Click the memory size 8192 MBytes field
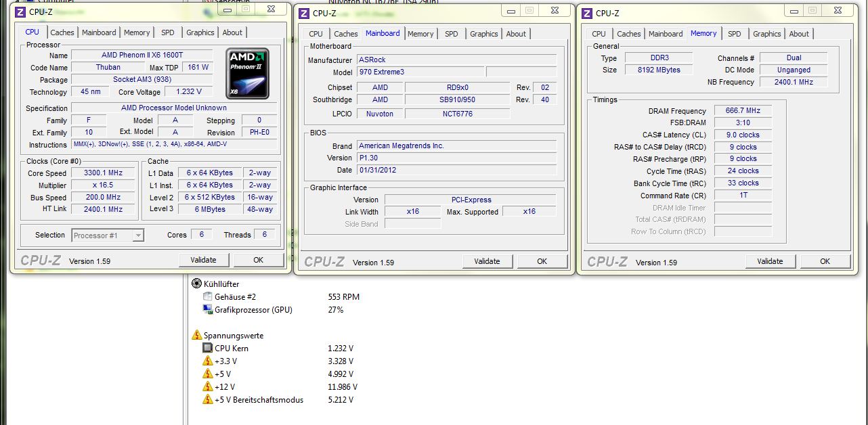Screen dimensions: 868x425 tap(659, 70)
